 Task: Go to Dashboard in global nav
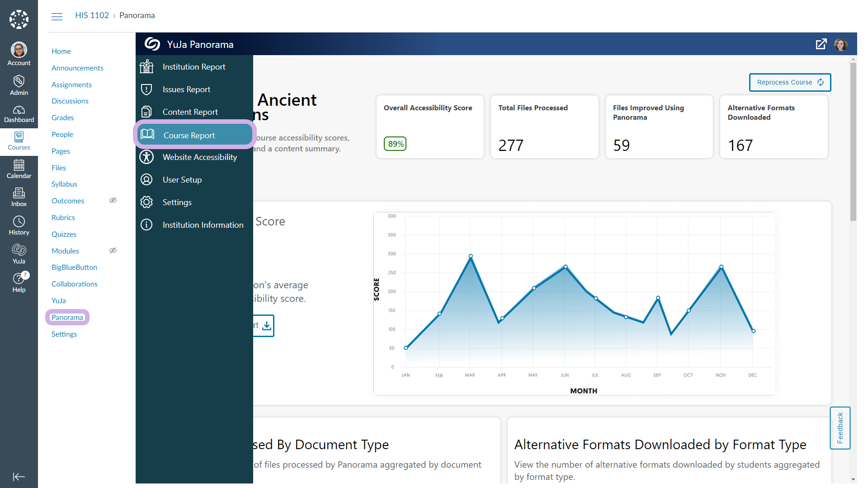point(19,114)
